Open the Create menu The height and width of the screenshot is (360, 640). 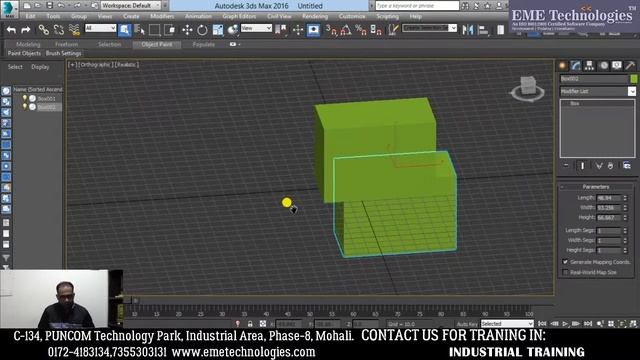131,16
